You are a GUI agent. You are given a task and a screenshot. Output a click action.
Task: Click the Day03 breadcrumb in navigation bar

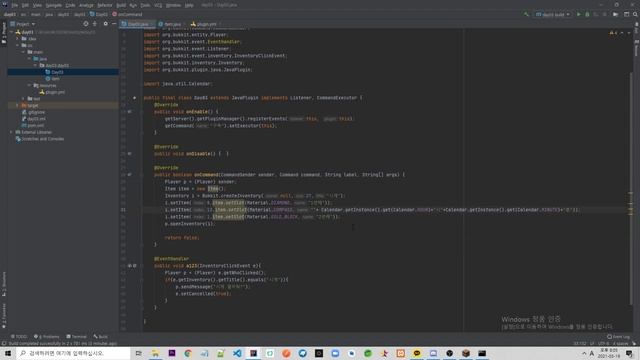coord(99,14)
